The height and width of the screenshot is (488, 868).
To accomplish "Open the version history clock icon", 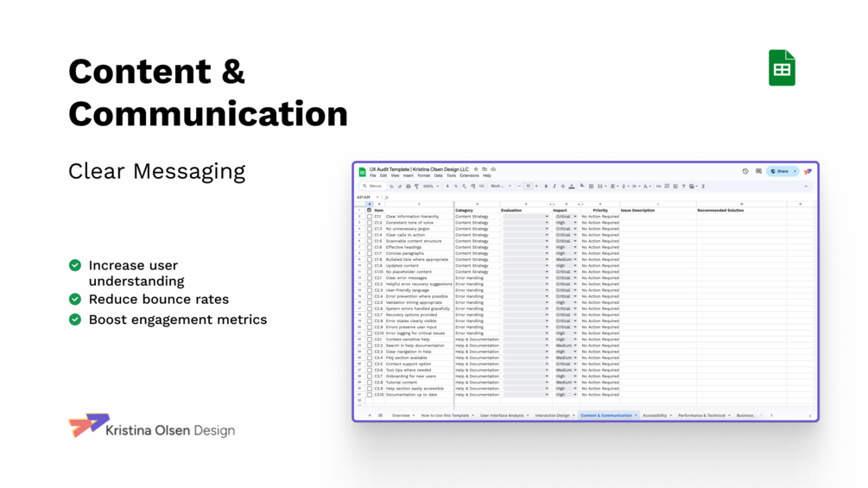I will (745, 171).
